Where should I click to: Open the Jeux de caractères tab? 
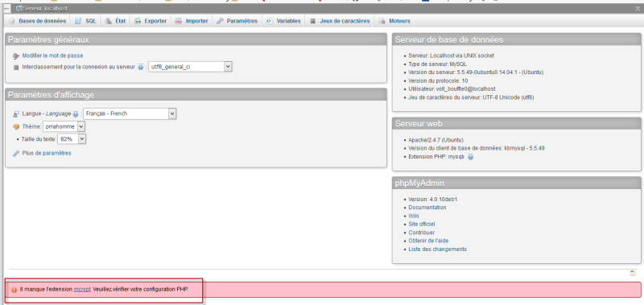coord(340,21)
